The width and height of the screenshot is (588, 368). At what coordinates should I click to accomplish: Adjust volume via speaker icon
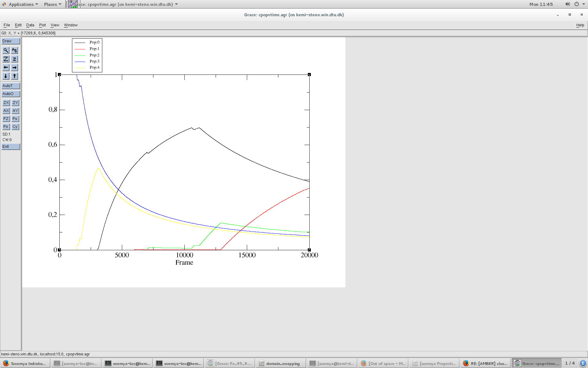pyautogui.click(x=567, y=4)
